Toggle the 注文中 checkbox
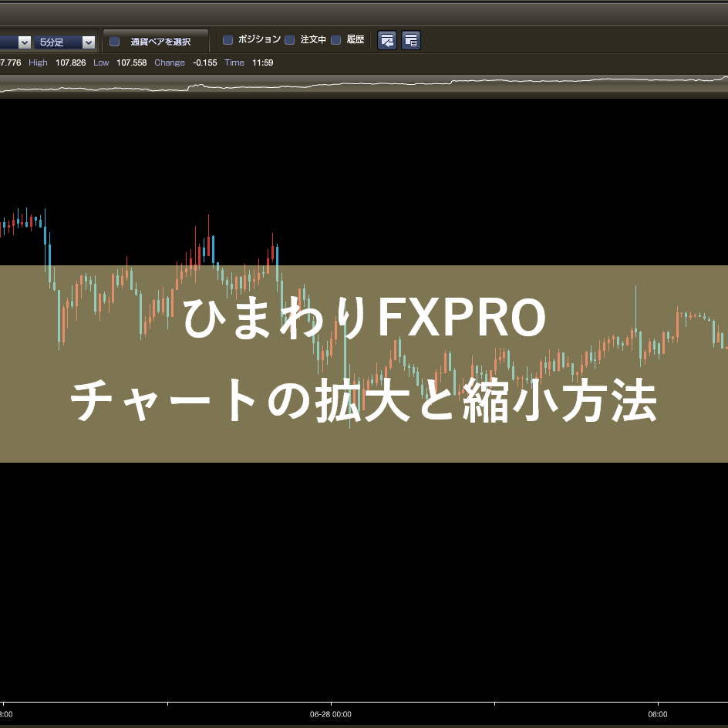728x728 pixels. 290,40
